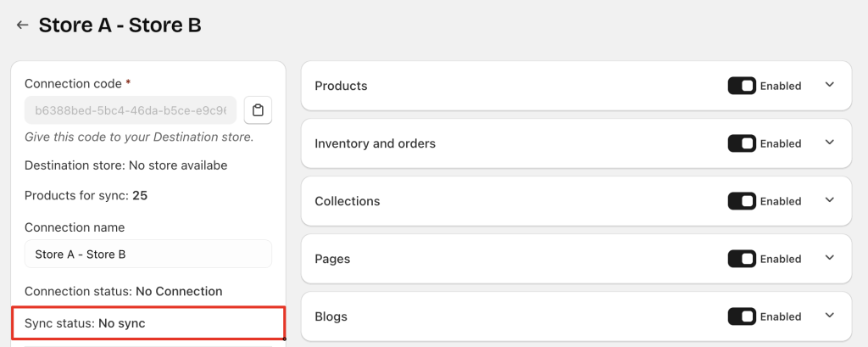Click the Products section title

point(341,86)
